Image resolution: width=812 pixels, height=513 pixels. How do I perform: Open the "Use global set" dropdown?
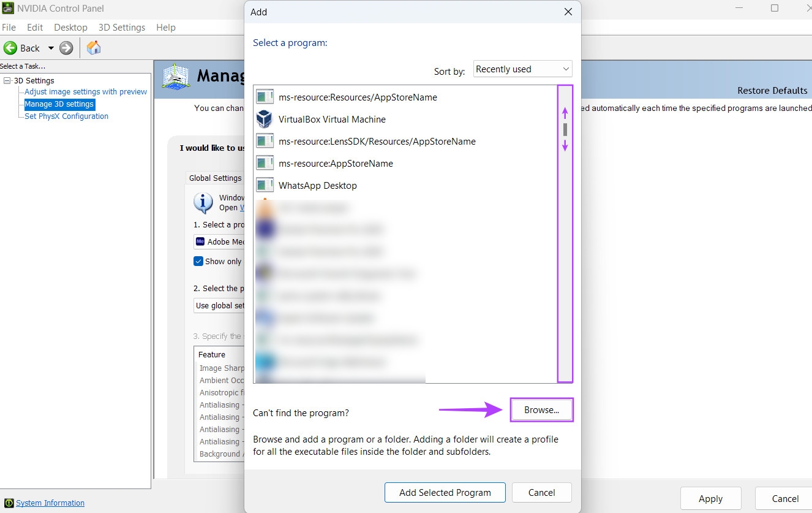pos(219,305)
